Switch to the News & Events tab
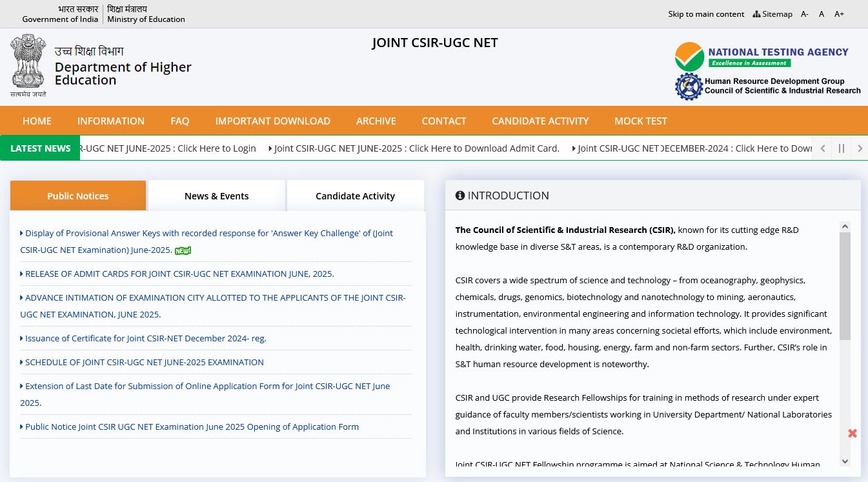868x482 pixels. (x=217, y=196)
